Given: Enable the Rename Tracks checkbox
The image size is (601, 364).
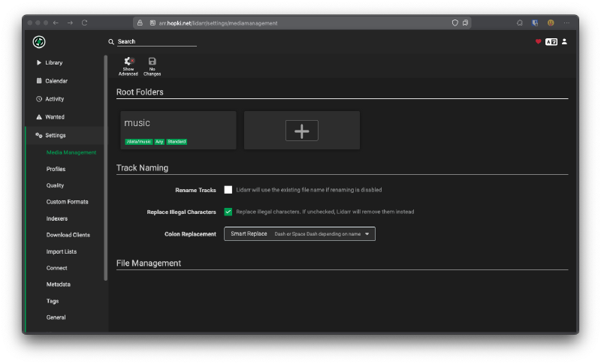Looking at the screenshot, I should click(x=228, y=190).
